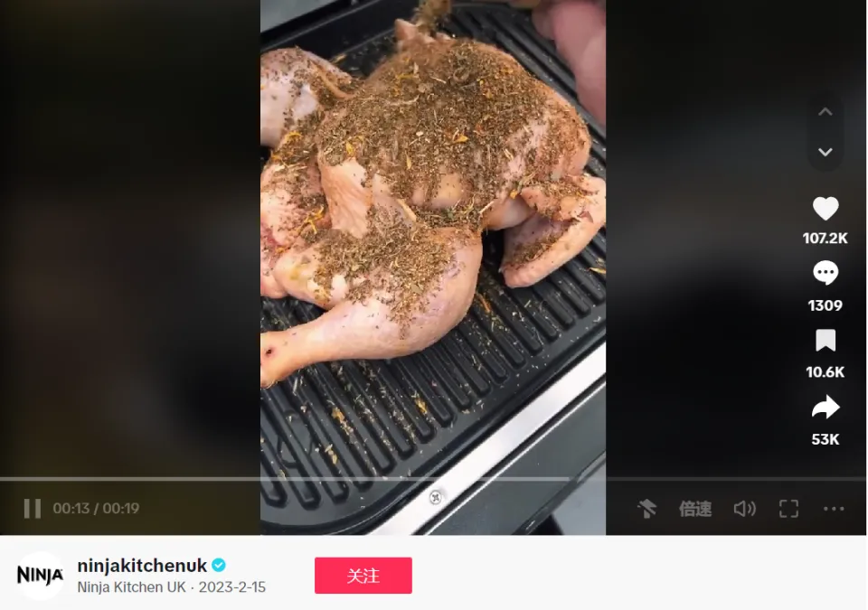Like the video with the heart icon
The width and height of the screenshot is (868, 610).
click(x=825, y=209)
